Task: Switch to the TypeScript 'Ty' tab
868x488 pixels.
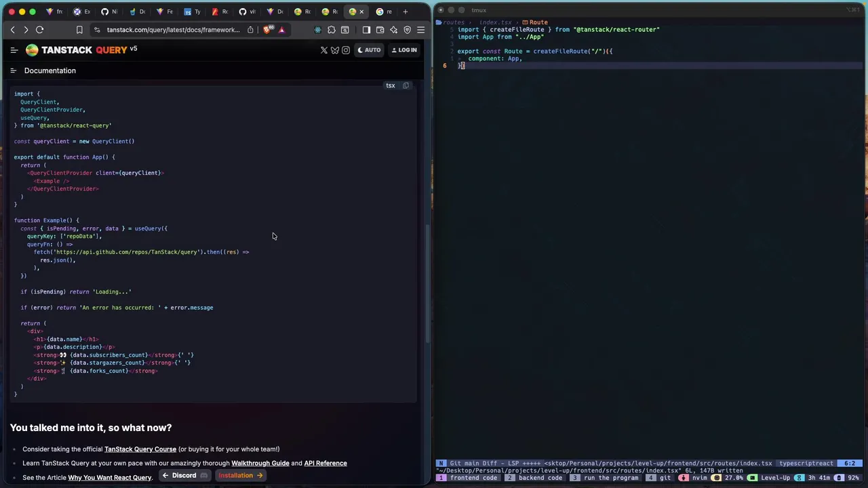Action: click(x=193, y=12)
